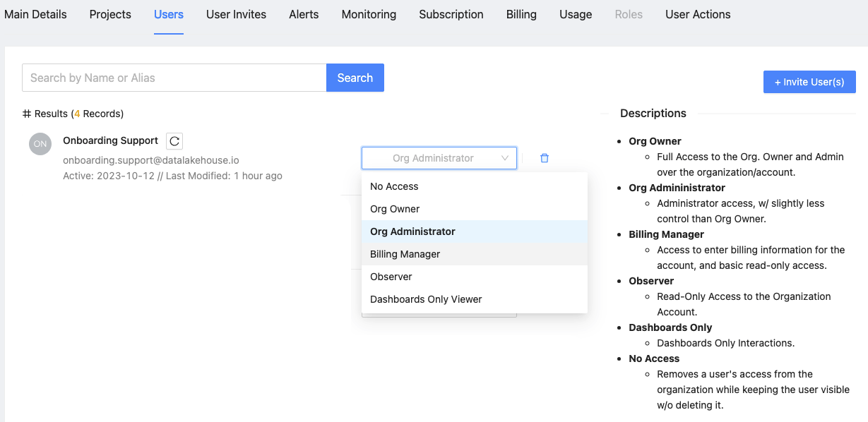The height and width of the screenshot is (422, 868).
Task: Click the ON user avatar circle
Action: pyautogui.click(x=40, y=144)
